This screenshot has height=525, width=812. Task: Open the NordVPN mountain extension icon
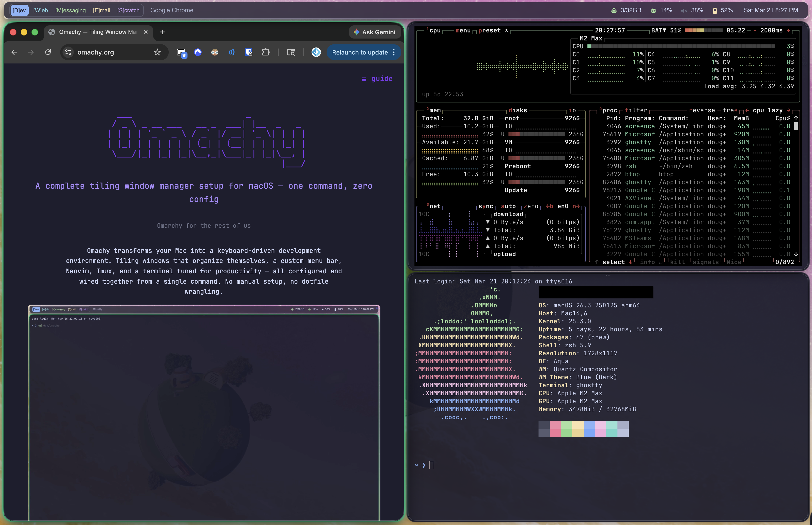[198, 52]
